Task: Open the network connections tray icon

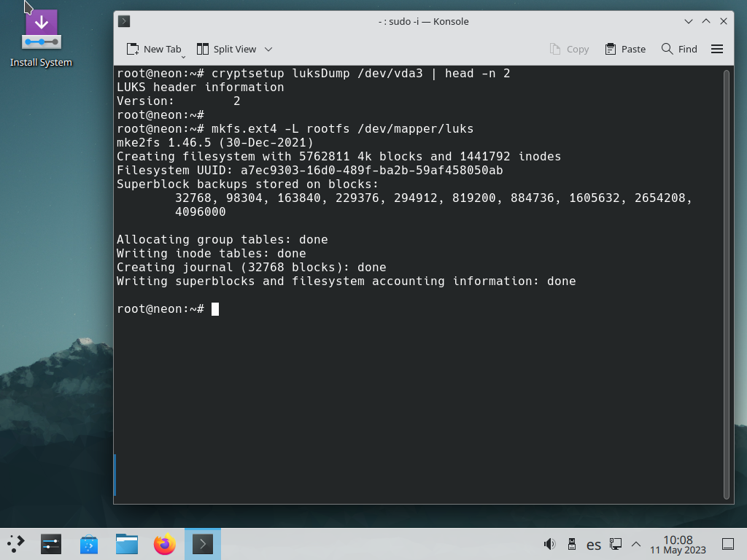Action: click(x=616, y=544)
